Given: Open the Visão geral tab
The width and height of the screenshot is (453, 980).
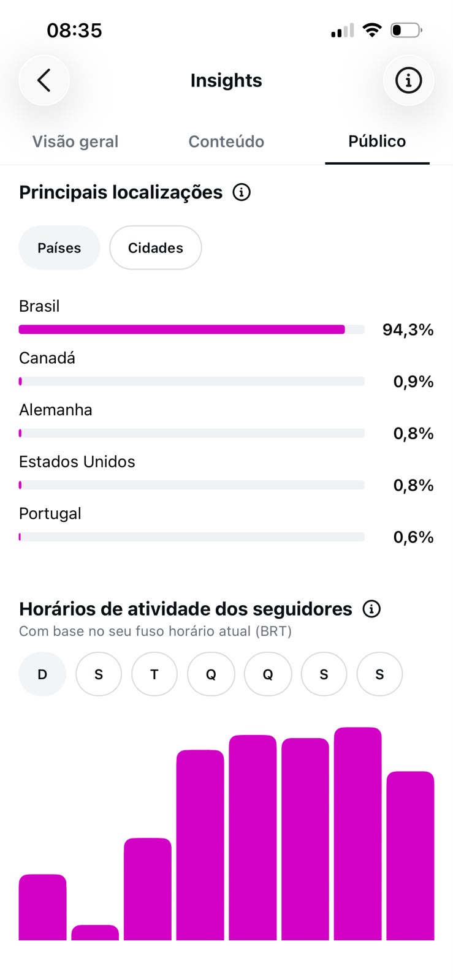Looking at the screenshot, I should (x=75, y=141).
